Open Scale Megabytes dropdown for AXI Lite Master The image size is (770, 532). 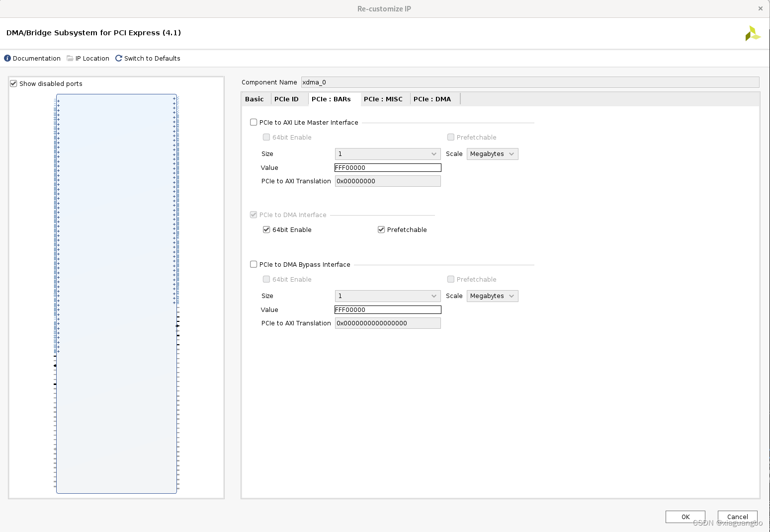coord(492,154)
